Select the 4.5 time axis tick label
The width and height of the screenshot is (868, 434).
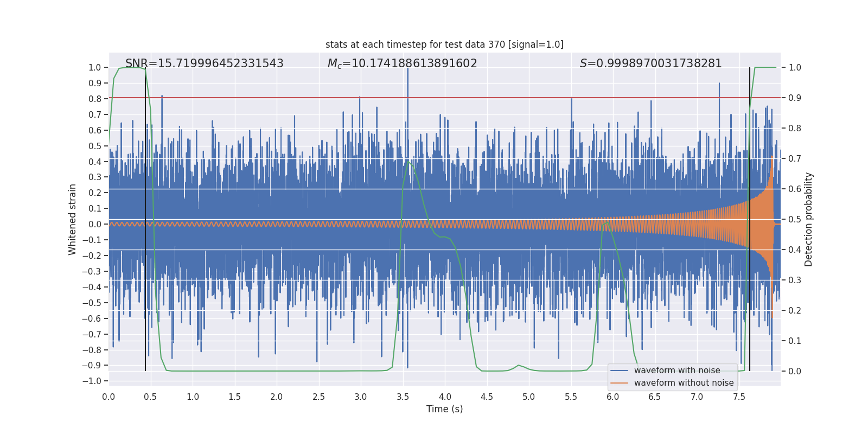(x=487, y=397)
